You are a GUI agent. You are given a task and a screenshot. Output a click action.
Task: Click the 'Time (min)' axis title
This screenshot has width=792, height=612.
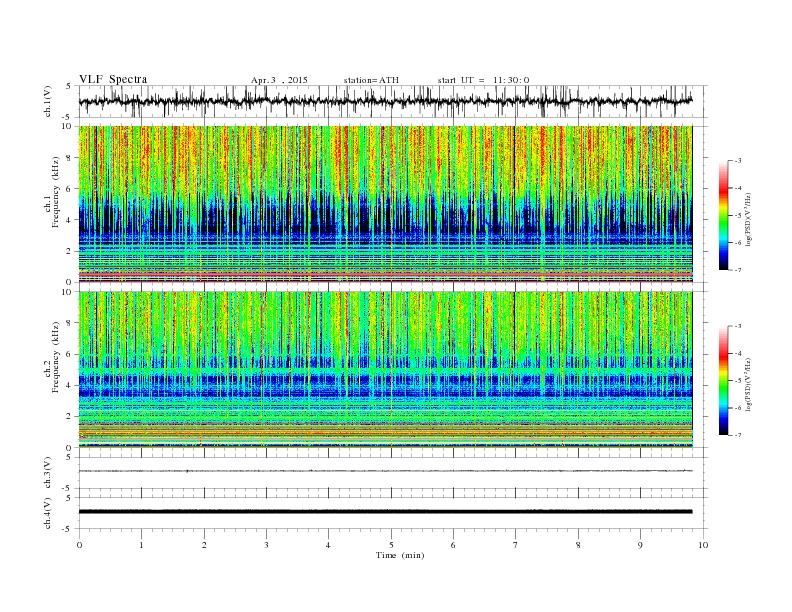tap(400, 555)
